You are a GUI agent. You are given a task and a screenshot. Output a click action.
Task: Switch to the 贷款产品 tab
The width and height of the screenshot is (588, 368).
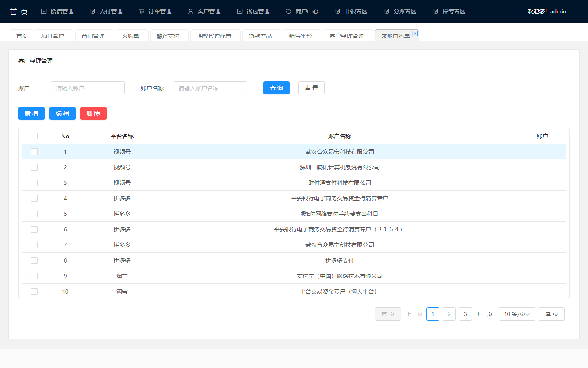(x=261, y=36)
